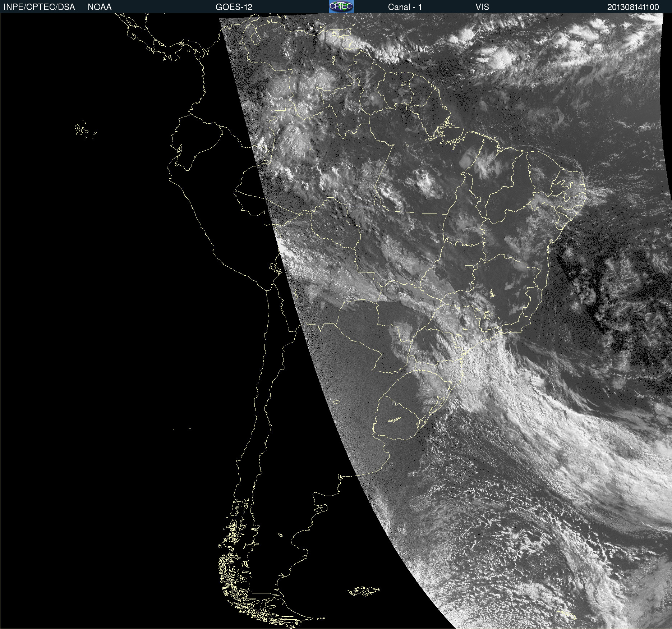Click the Canal - 1 label
The width and height of the screenshot is (672, 629).
(405, 7)
